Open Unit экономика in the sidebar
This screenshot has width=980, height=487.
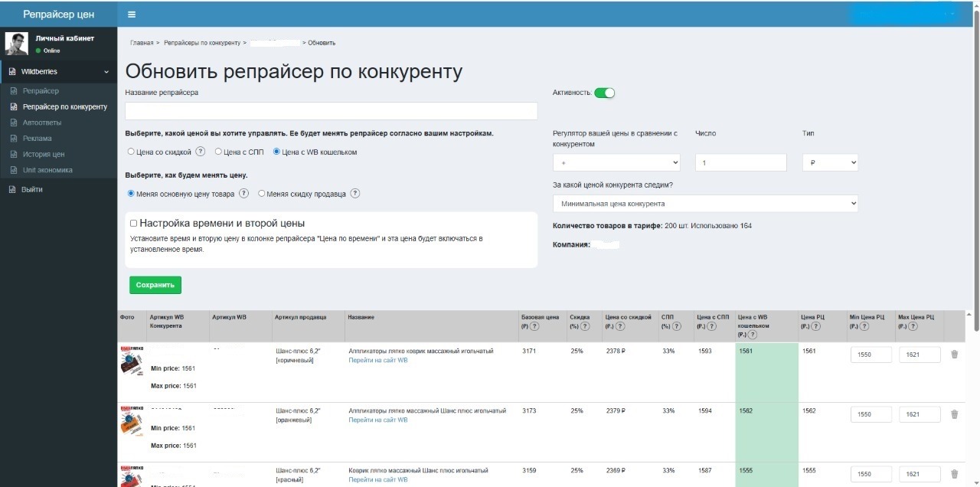pos(47,170)
